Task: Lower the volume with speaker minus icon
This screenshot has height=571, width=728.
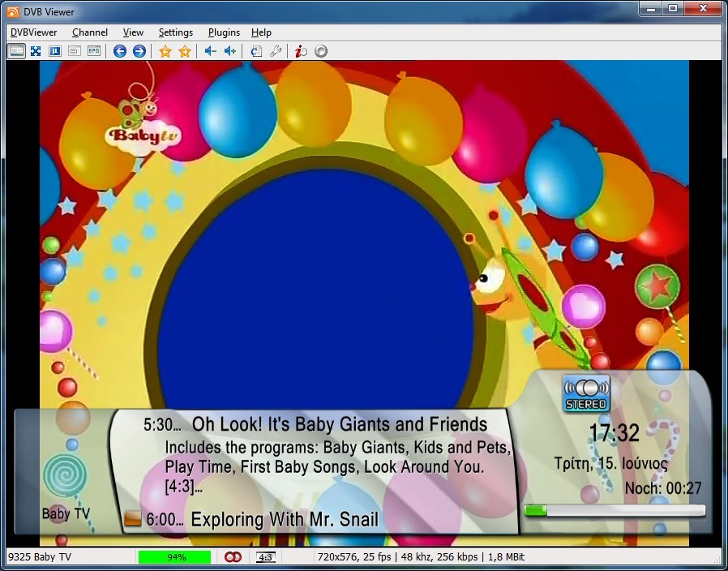Action: (x=210, y=50)
